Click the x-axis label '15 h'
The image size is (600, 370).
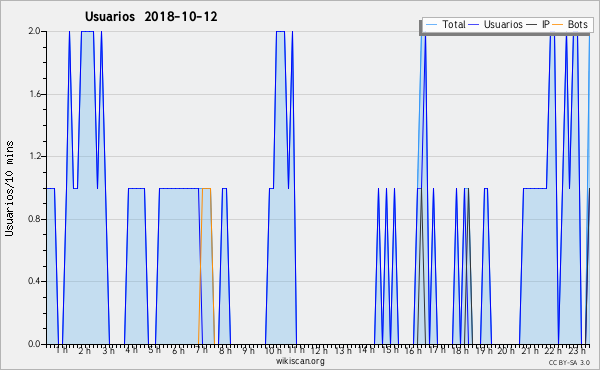tap(390, 350)
